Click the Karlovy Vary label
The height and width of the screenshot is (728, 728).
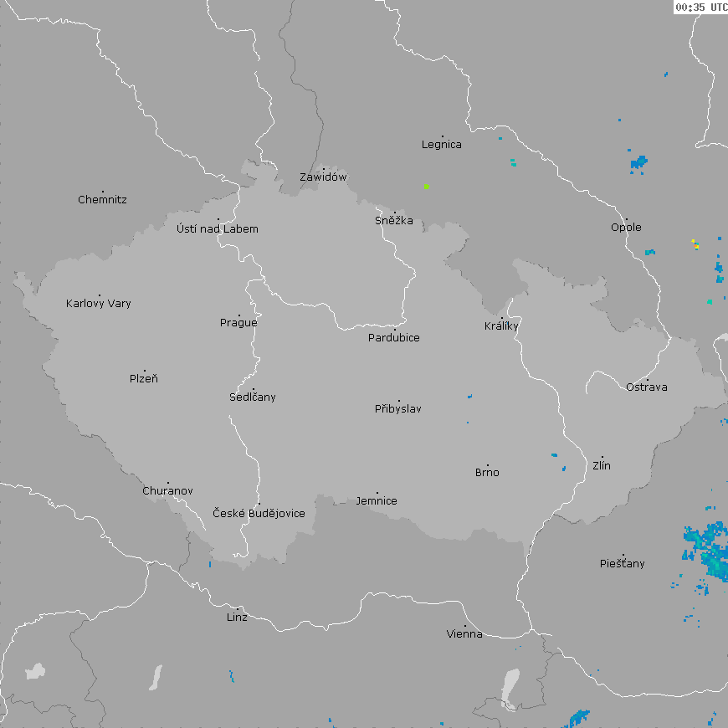pyautogui.click(x=99, y=304)
